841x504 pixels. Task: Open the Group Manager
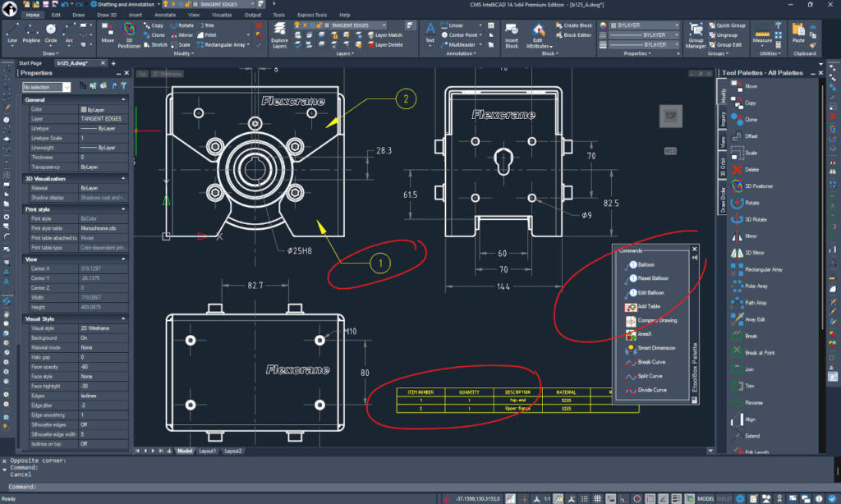coord(696,34)
